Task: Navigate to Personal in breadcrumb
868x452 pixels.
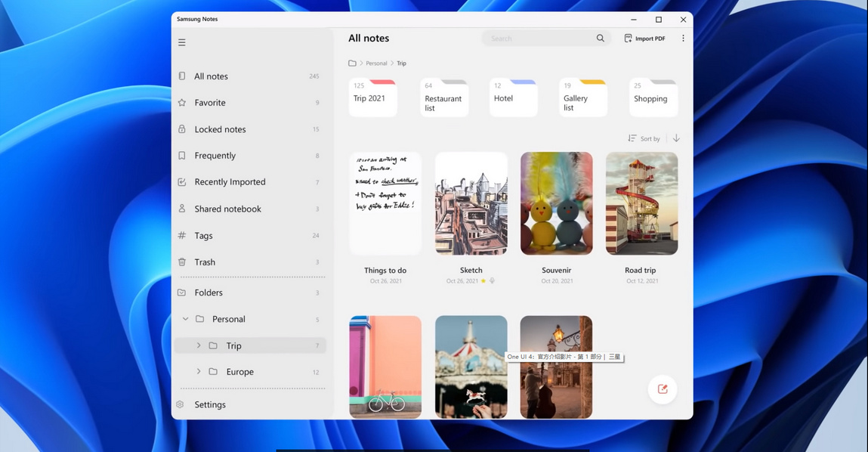Action: 376,63
